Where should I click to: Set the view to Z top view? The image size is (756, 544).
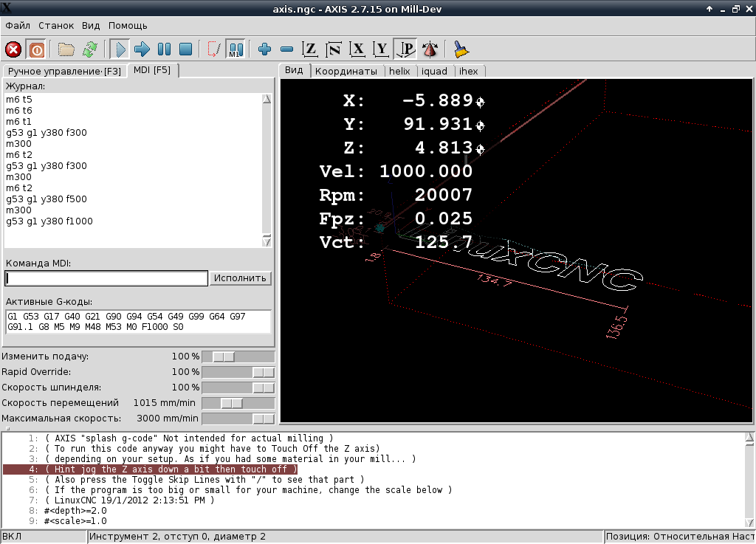pos(311,49)
